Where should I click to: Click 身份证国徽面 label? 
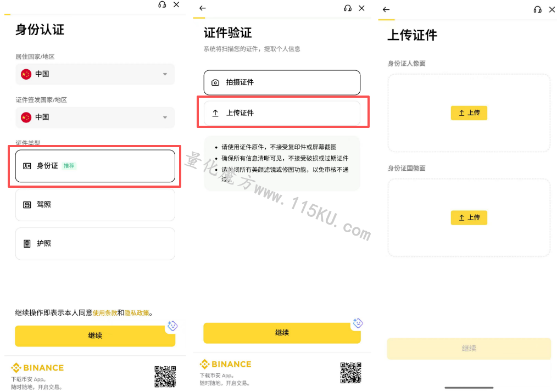coord(406,169)
